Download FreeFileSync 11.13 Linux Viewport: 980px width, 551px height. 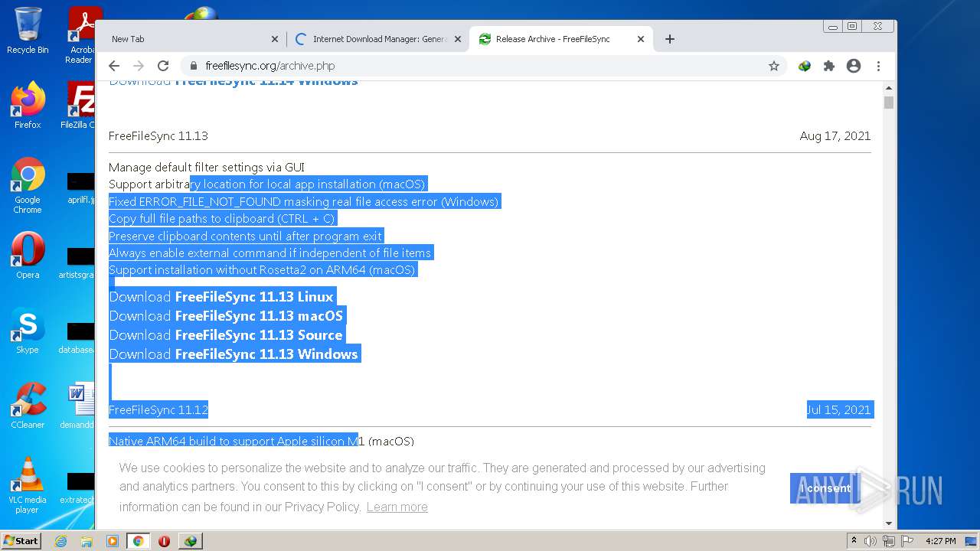click(x=221, y=297)
